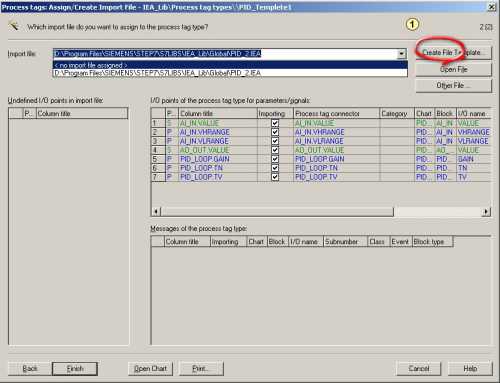Viewport: 500px width, 383px height.
Task: Click the Category column header in I/O table
Action: (397, 114)
